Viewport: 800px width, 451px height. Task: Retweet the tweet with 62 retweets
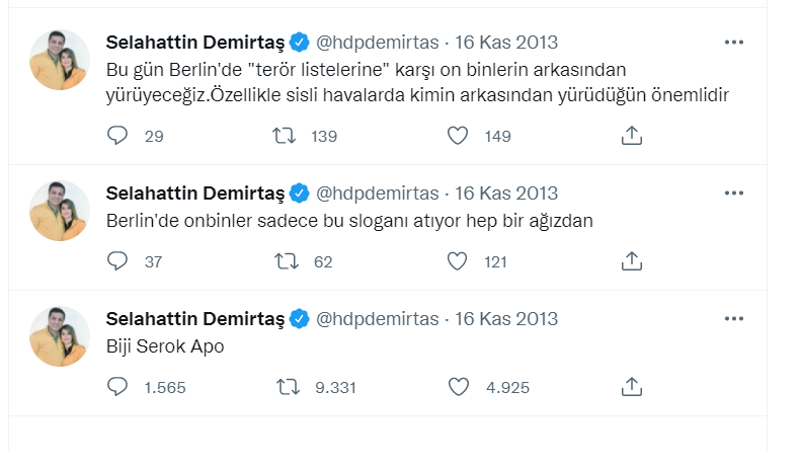pyautogui.click(x=286, y=262)
